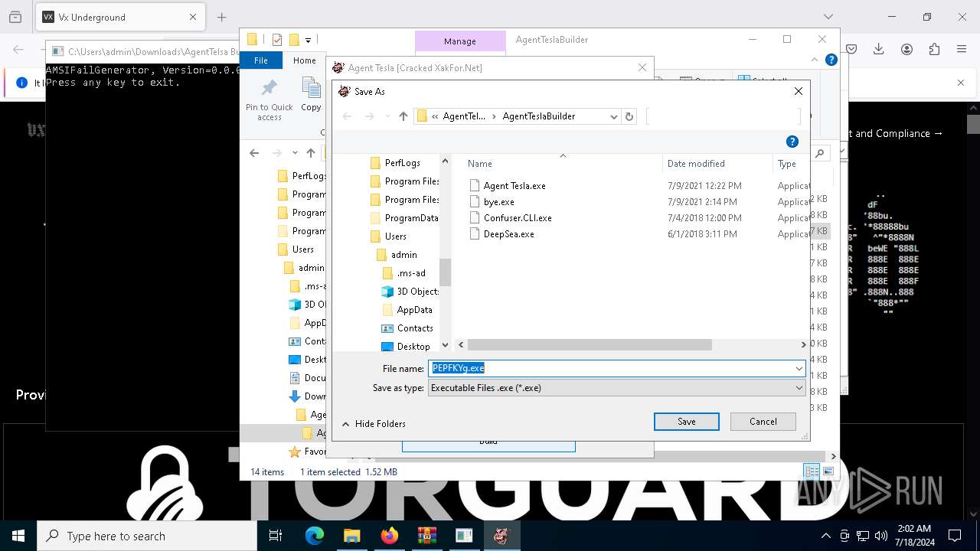Click Pin to Quick access icon
980x551 pixels.
[x=269, y=99]
